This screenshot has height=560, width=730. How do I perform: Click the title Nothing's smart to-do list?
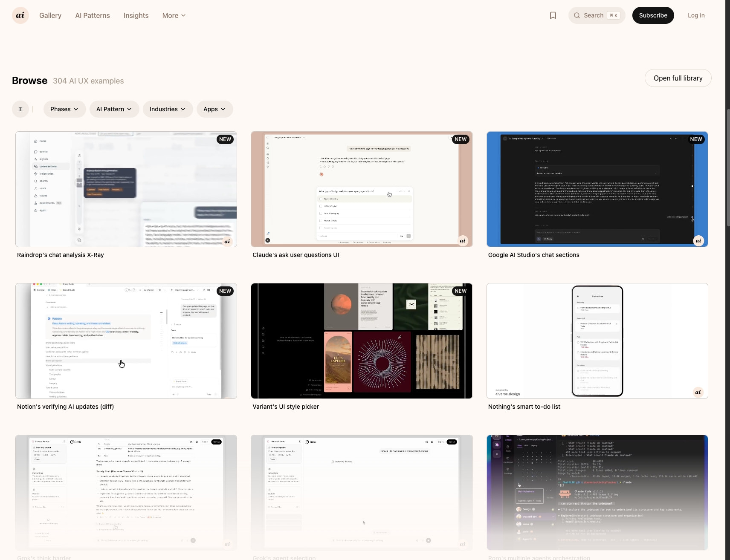point(524,407)
